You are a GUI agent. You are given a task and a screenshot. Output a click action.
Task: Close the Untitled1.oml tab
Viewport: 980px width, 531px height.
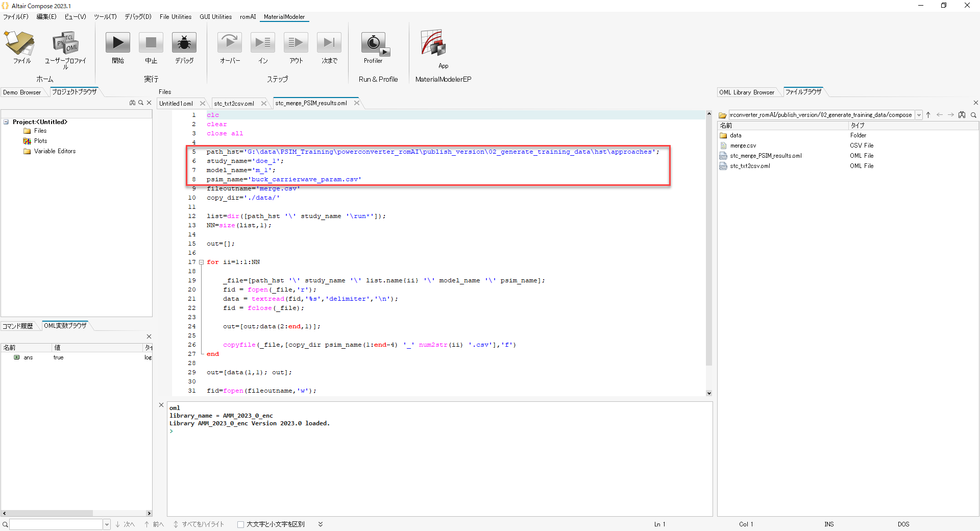point(203,103)
